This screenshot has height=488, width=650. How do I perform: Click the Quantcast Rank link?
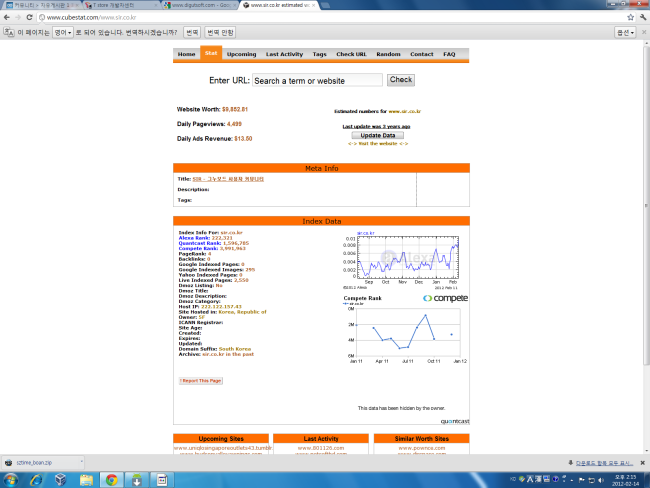pyautogui.click(x=200, y=243)
